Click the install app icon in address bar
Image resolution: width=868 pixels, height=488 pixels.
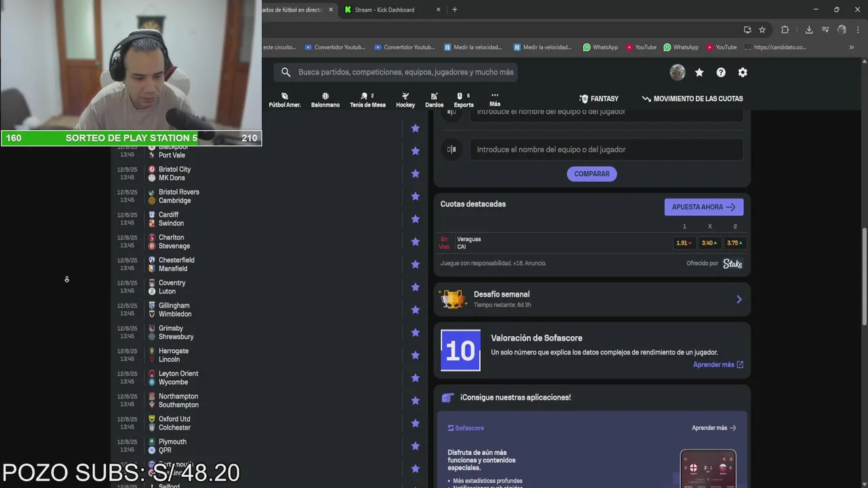click(x=747, y=30)
